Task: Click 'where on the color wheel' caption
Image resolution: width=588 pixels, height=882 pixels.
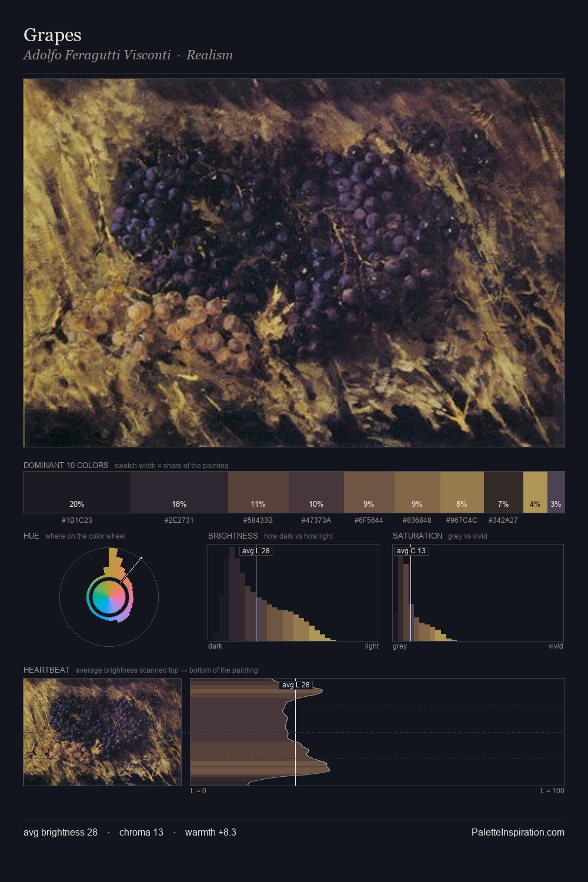Action: 85,536
